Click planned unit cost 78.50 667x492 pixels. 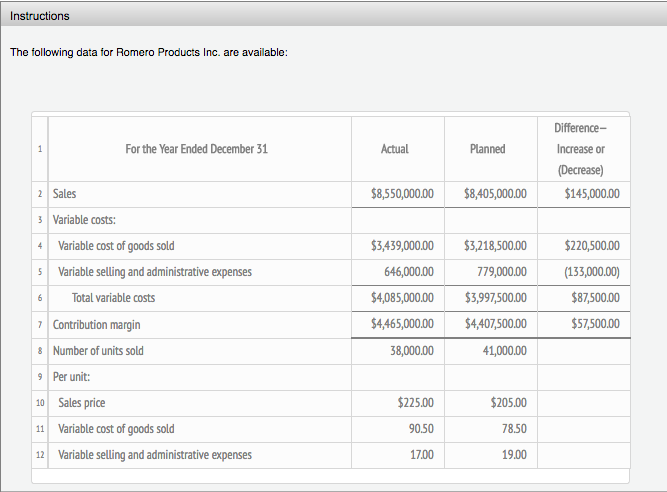(514, 429)
